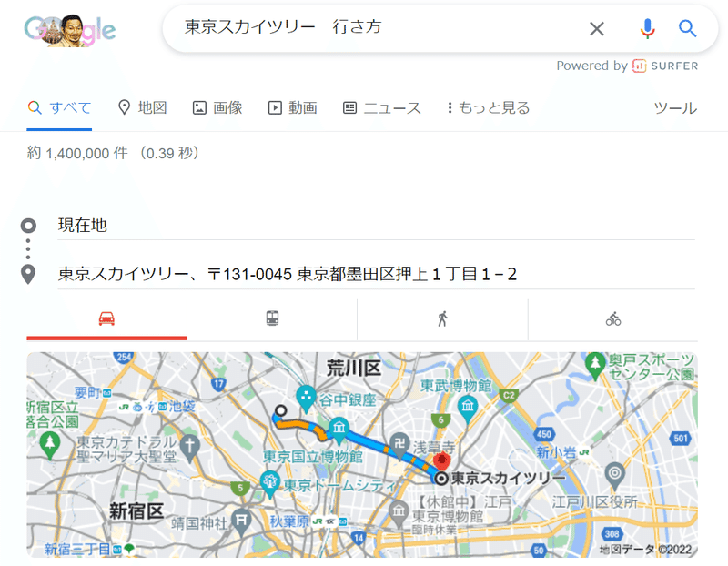Click the 要町 station label
The height and width of the screenshot is (566, 728).
coord(87,392)
